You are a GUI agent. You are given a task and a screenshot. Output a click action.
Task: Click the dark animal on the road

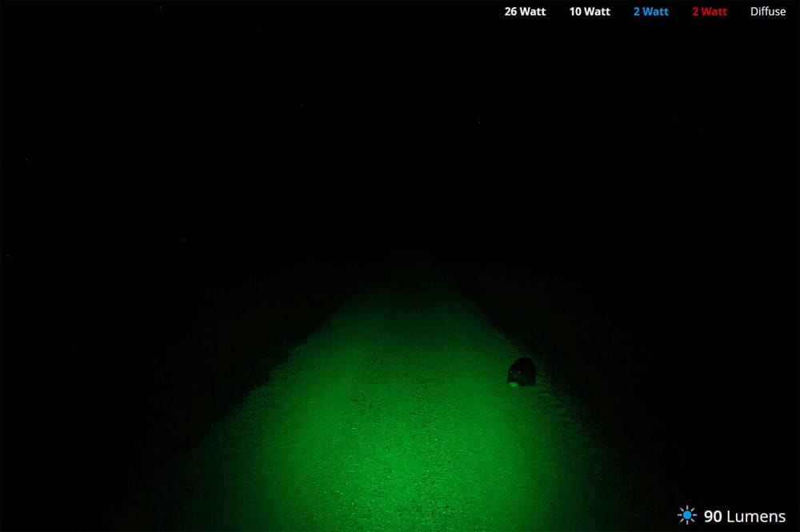[522, 370]
